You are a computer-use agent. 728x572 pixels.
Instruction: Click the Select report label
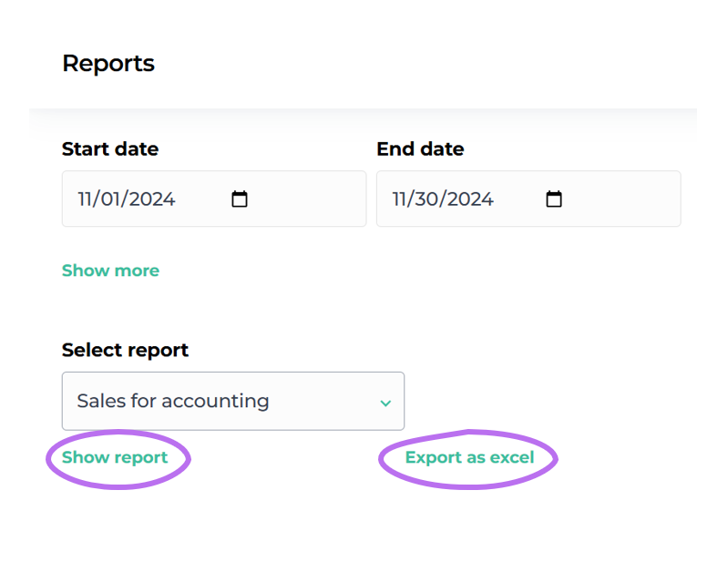[x=125, y=350]
